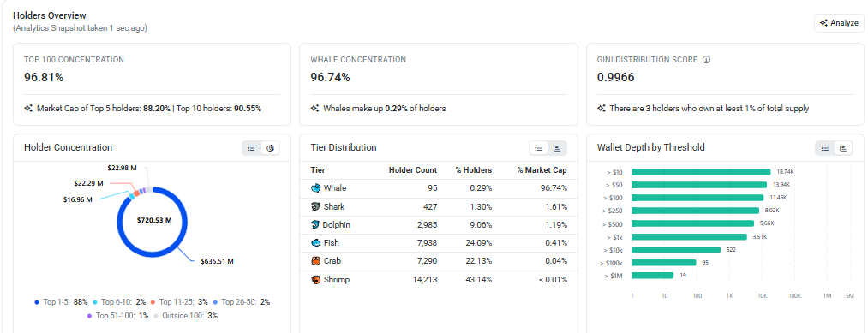Click the > $500 bar in Wallet Depth
The image size is (868, 333).
692,223
